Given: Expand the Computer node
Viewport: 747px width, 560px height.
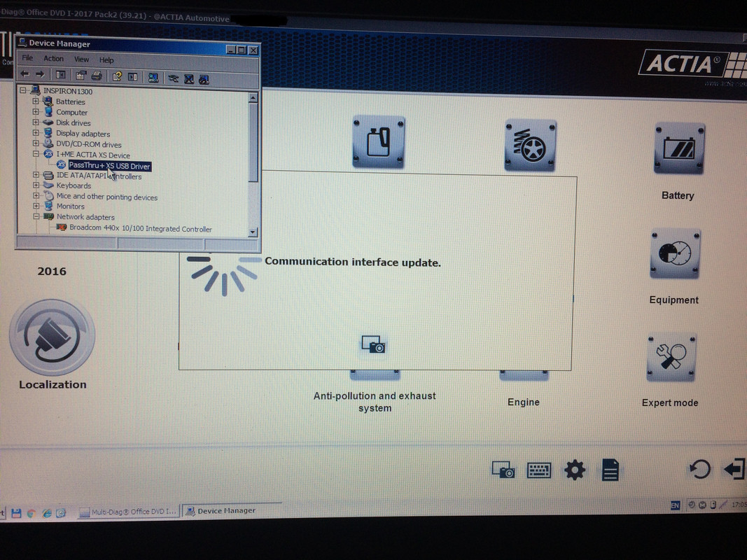Looking at the screenshot, I should (x=36, y=111).
